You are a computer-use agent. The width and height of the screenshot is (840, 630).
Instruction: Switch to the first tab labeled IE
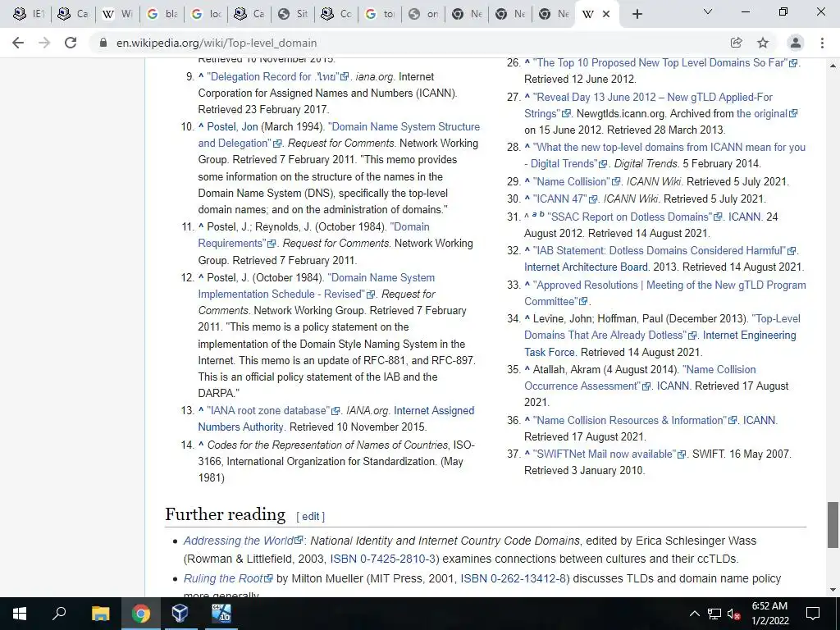tap(29, 15)
